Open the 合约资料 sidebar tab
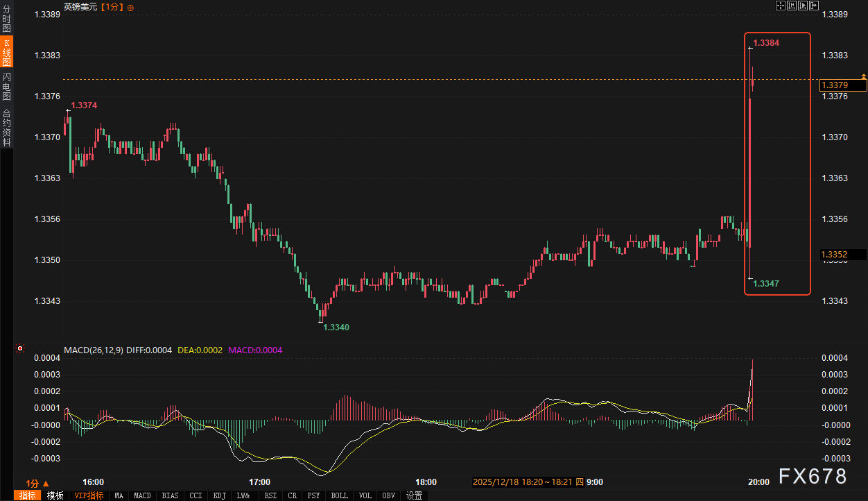The width and height of the screenshot is (868, 501). [6, 127]
